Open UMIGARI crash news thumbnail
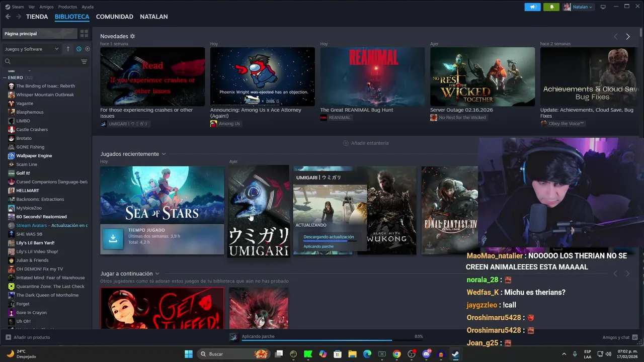Viewport: 644px width, 362px height. pyautogui.click(x=152, y=76)
